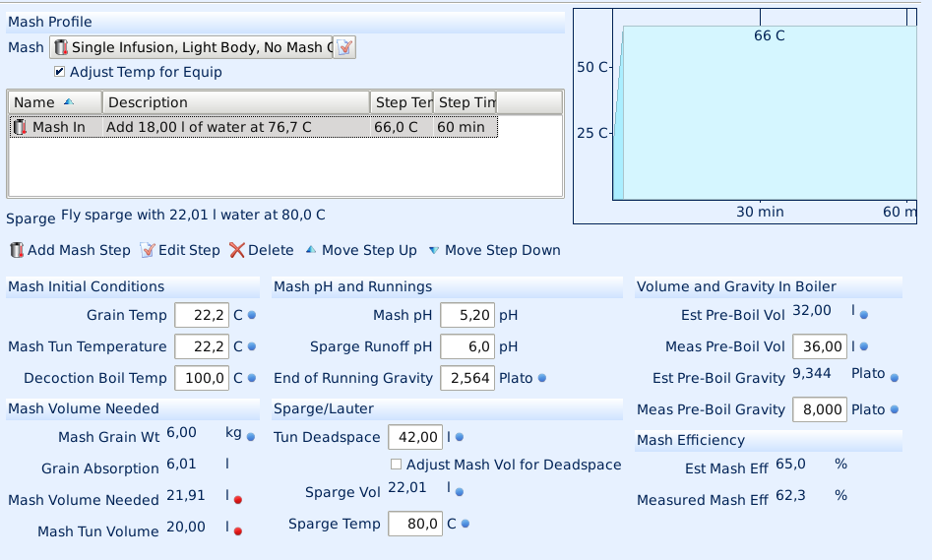
Task: Click the Step Time column header
Action: (x=466, y=102)
